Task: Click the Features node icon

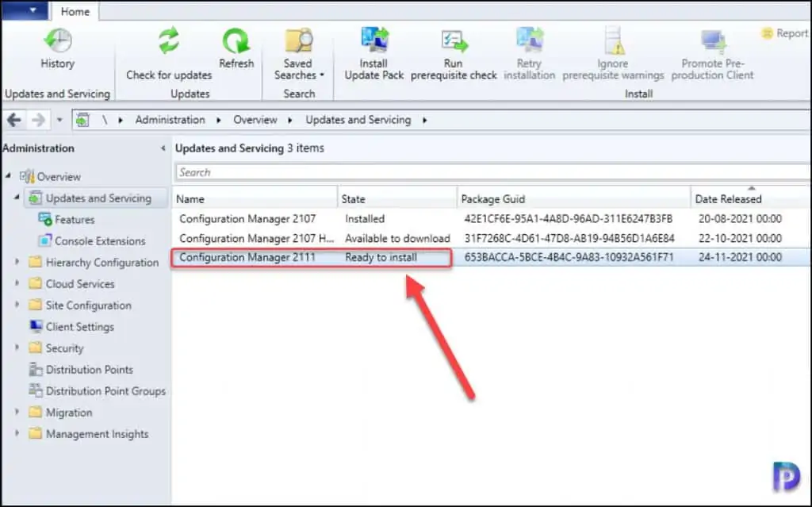Action: coord(45,219)
